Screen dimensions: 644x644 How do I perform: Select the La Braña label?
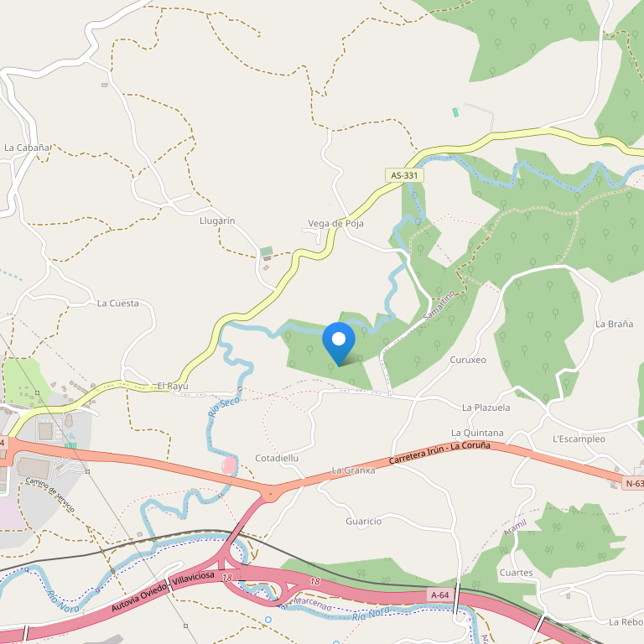pos(615,324)
